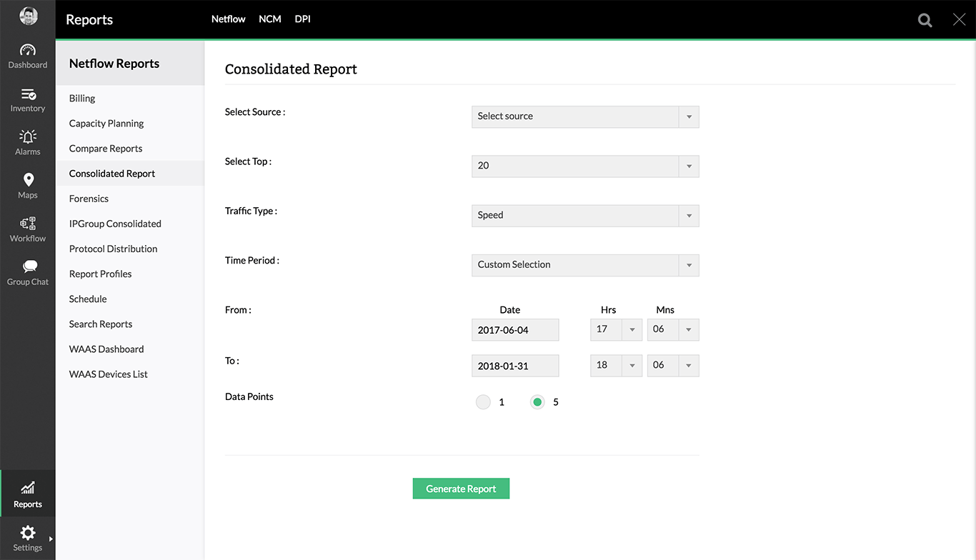This screenshot has height=560, width=976.
Task: Select the 5 data points radio button
Action: [537, 402]
